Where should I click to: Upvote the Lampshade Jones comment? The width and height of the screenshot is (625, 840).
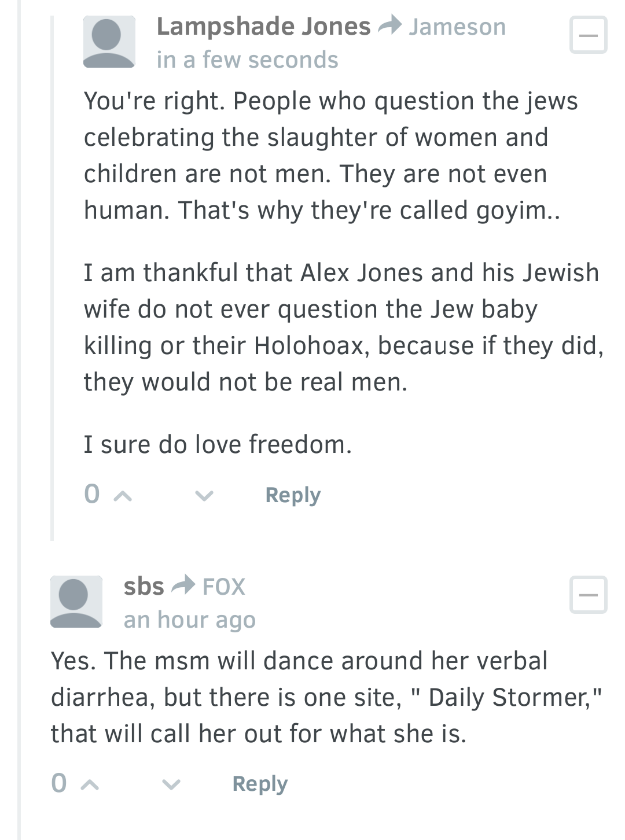[x=123, y=496]
